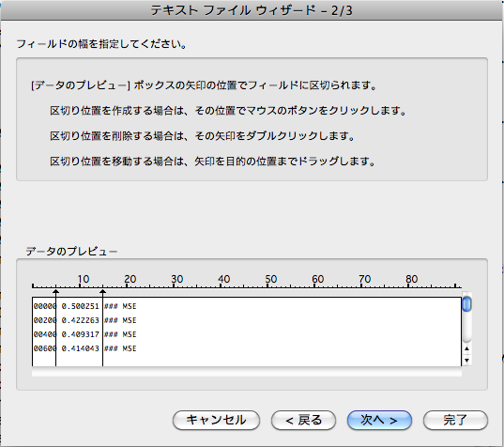Click 00000 in the first preview row

[x=45, y=306]
